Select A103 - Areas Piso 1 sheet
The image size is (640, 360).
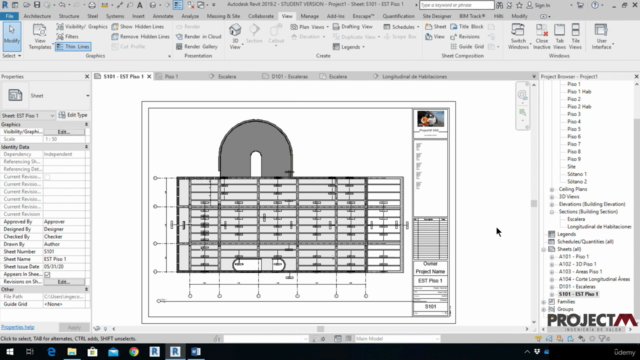(x=580, y=272)
